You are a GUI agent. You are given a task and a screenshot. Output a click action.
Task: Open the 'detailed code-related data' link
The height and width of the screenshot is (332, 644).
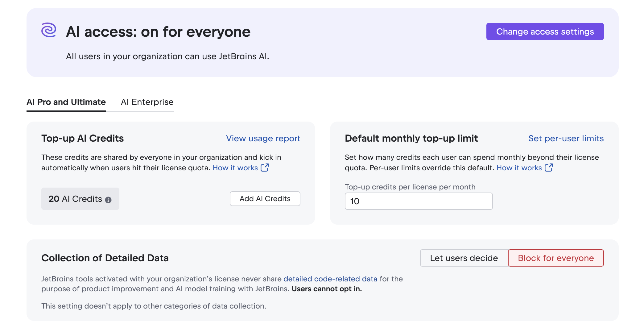[330, 279]
